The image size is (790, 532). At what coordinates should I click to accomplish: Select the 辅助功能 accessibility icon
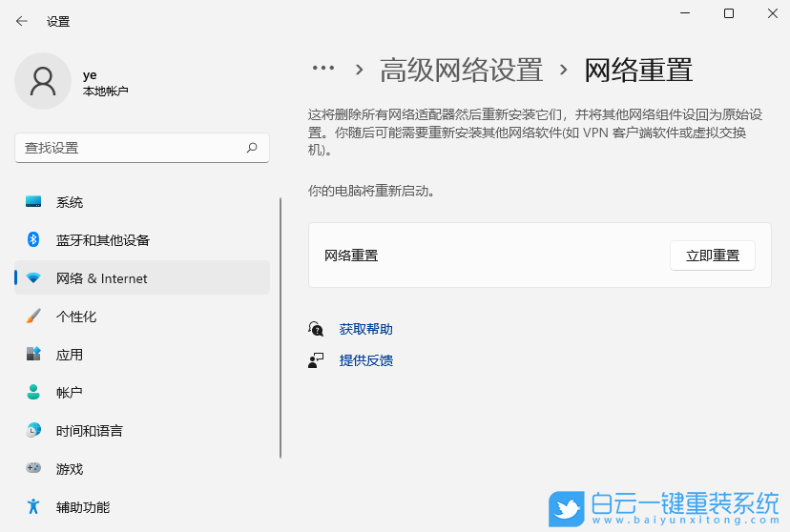point(33,506)
